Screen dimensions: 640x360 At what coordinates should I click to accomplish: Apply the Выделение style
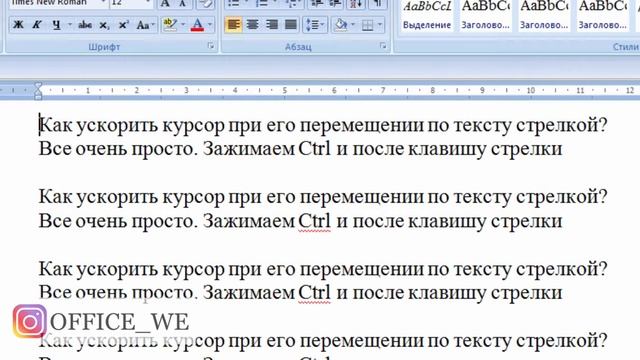click(x=427, y=15)
